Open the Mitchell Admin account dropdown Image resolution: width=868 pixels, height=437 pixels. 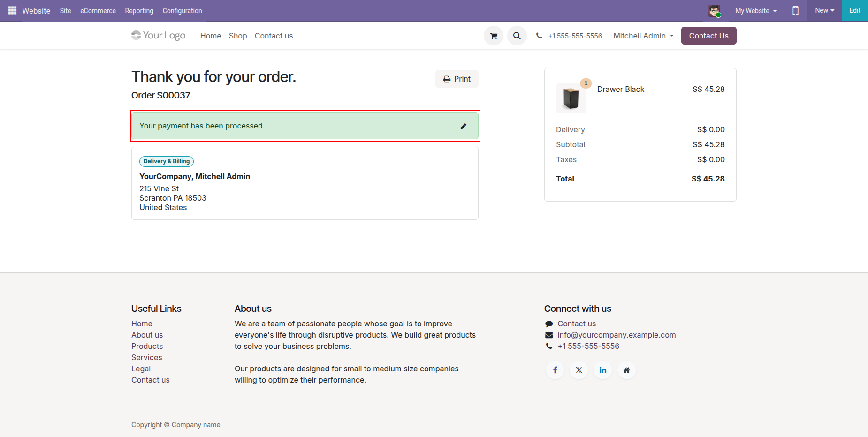point(643,36)
